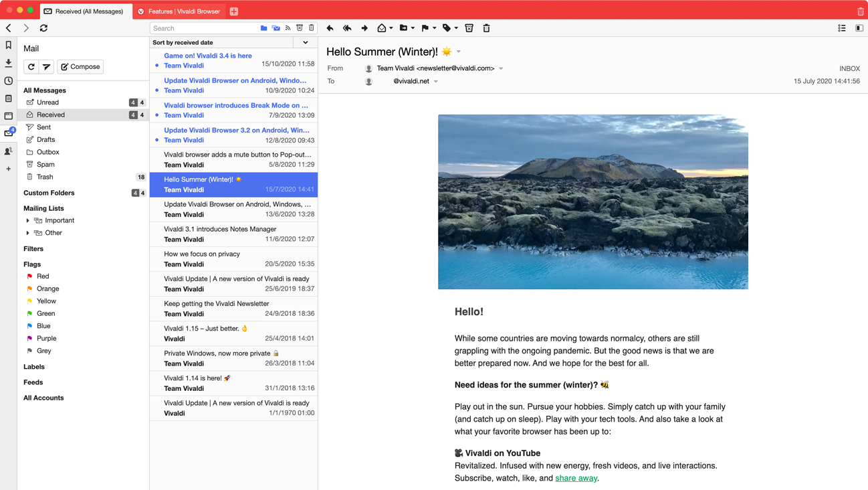Toggle including Spam results in search

pos(299,27)
